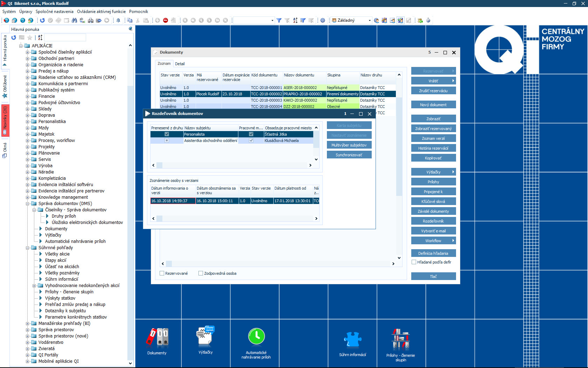Click the Hlavná ponuka search input field
This screenshot has width=588, height=368.
pos(65,38)
